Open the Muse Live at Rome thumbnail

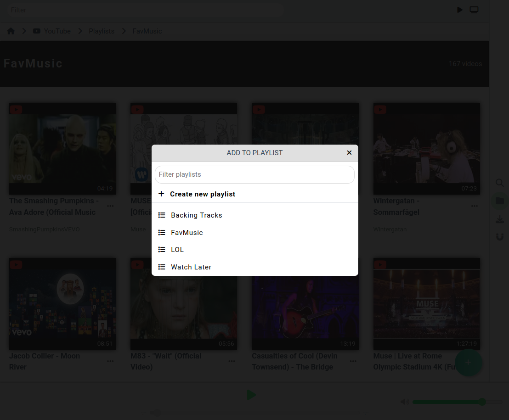(x=427, y=304)
